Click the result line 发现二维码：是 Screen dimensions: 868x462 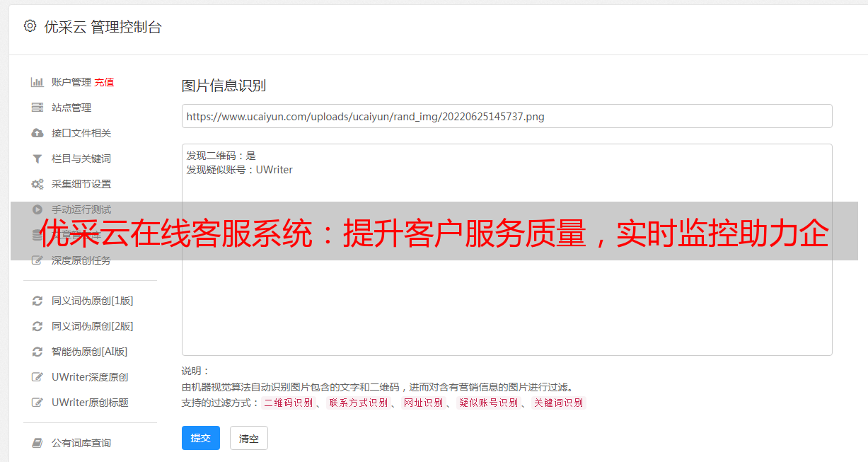[x=221, y=156]
